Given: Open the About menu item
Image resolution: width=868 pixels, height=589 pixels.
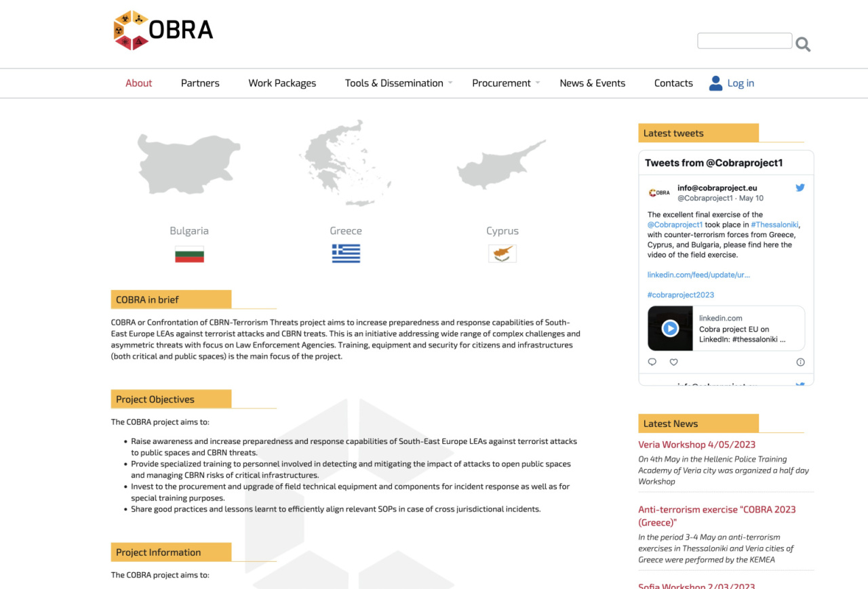Looking at the screenshot, I should point(138,83).
